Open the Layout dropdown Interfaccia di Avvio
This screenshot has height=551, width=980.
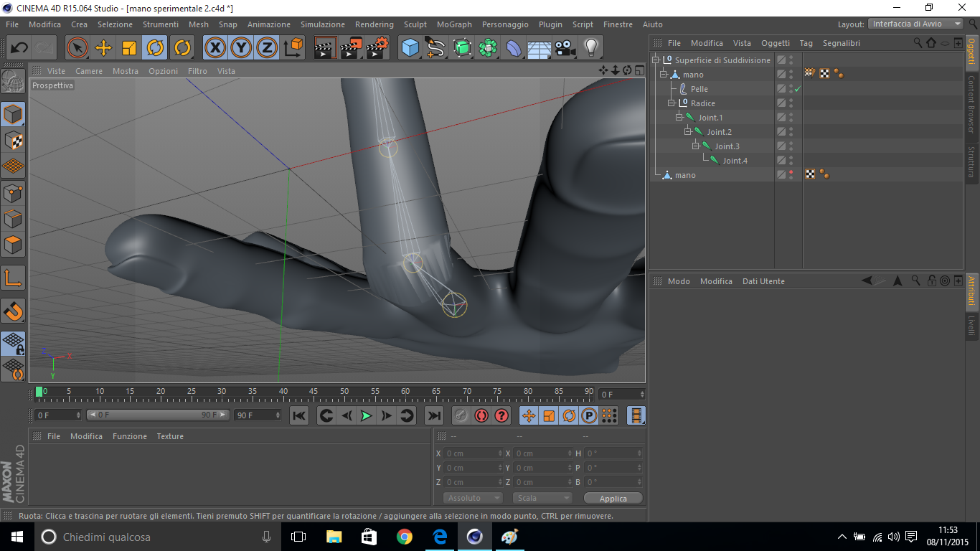click(916, 24)
